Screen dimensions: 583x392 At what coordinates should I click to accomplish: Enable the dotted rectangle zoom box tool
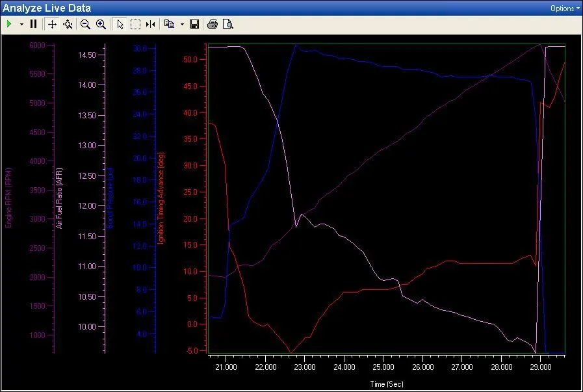coord(135,24)
